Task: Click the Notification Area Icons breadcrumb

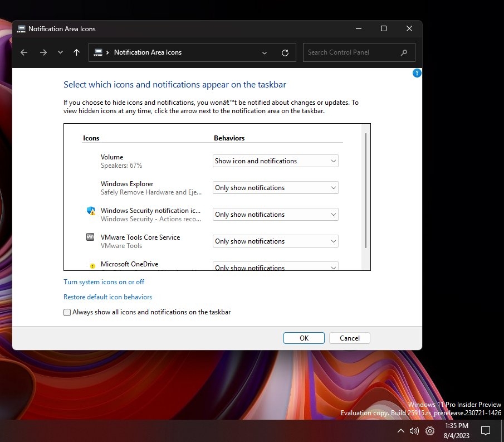Action: [148, 52]
